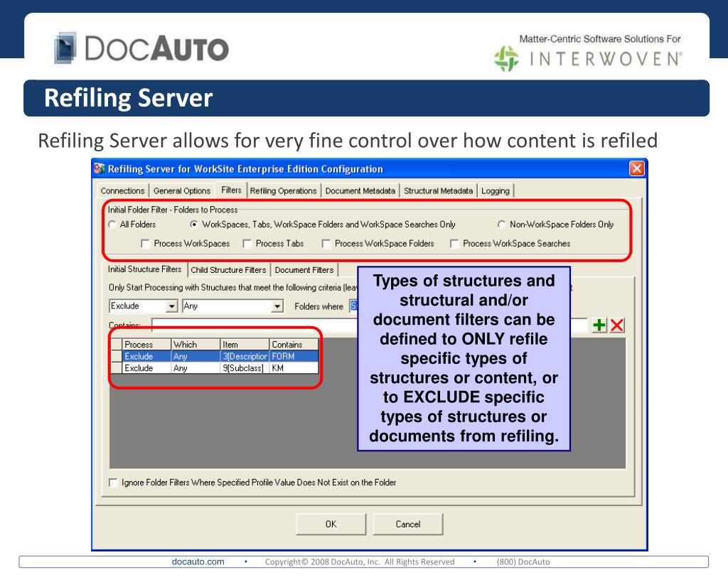Enable the Process WorkSpaces checkbox
728x582 pixels.
coord(145,244)
